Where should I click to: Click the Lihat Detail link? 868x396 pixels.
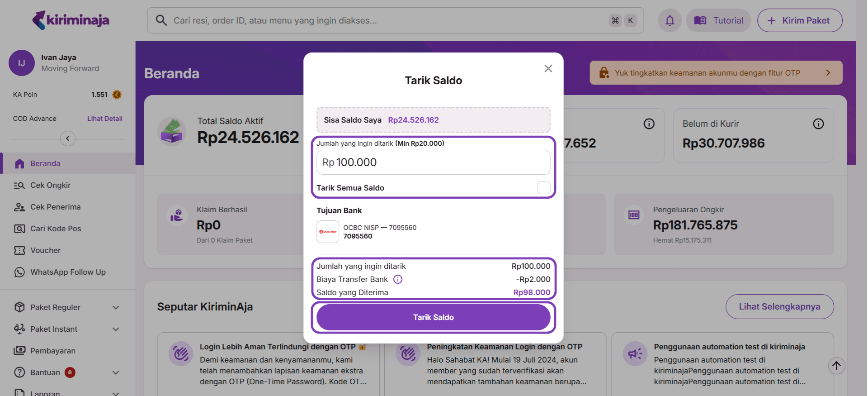point(104,119)
